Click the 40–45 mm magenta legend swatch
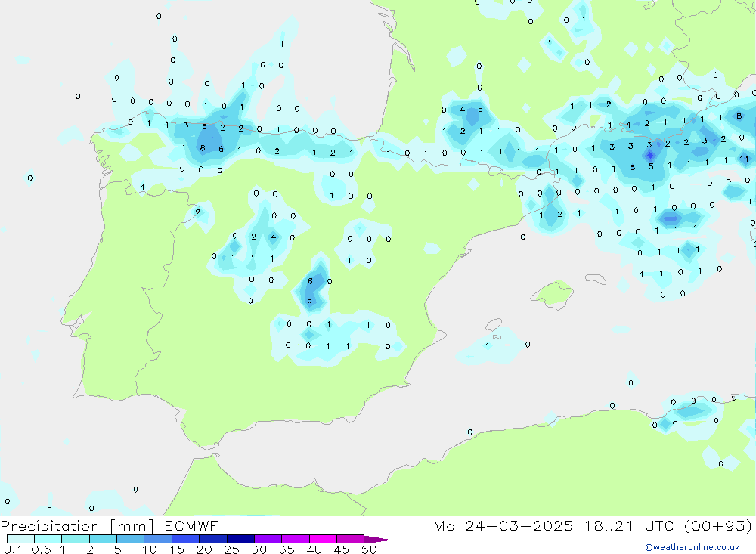This screenshot has width=756, height=554. pyautogui.click(x=323, y=539)
